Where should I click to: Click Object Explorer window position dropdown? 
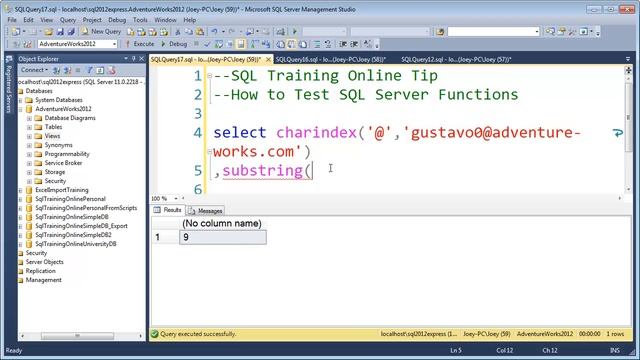click(126, 59)
